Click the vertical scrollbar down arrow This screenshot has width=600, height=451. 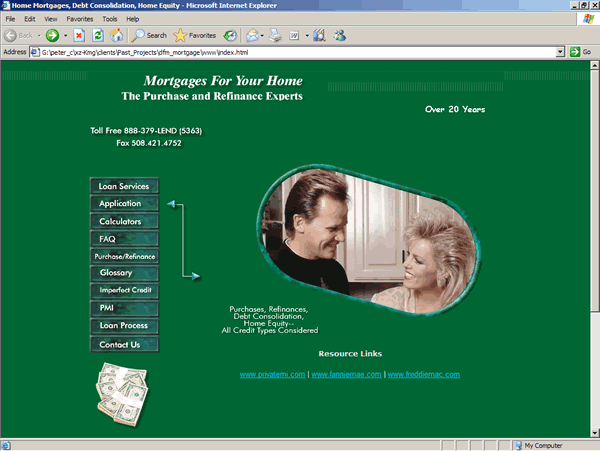tap(595, 433)
